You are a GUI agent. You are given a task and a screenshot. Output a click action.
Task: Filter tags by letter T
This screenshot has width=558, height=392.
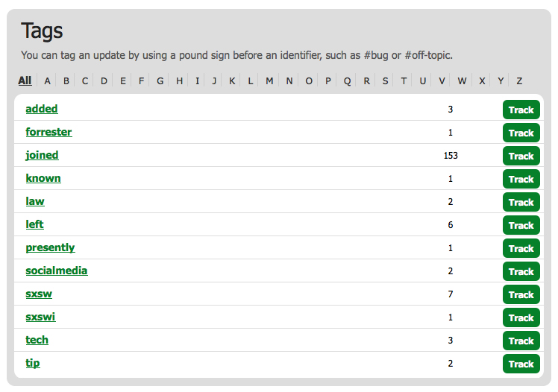pyautogui.click(x=404, y=81)
